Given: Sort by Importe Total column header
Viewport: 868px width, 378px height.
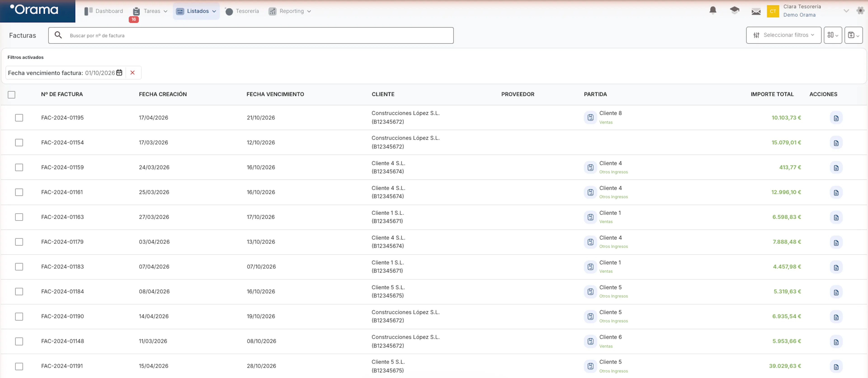Looking at the screenshot, I should (x=772, y=94).
